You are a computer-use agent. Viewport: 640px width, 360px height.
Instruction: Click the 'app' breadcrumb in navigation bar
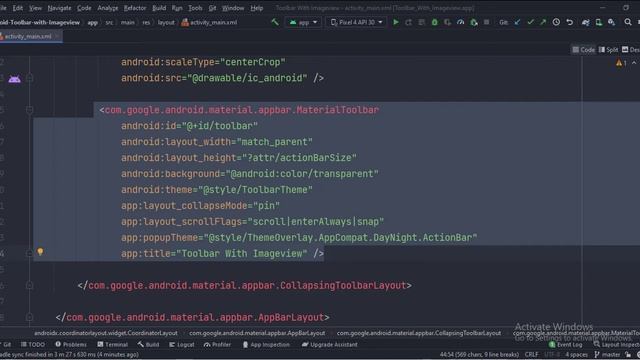pos(93,22)
